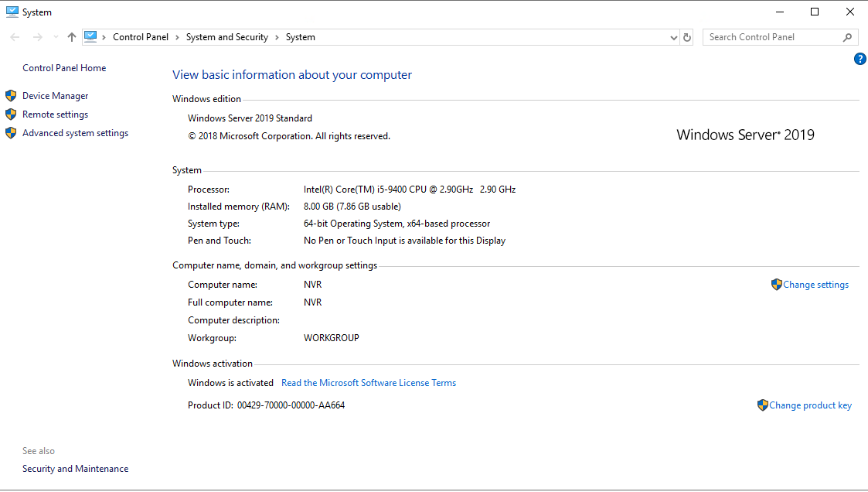Maximize the System window
This screenshot has width=868, height=492.
coord(815,12)
